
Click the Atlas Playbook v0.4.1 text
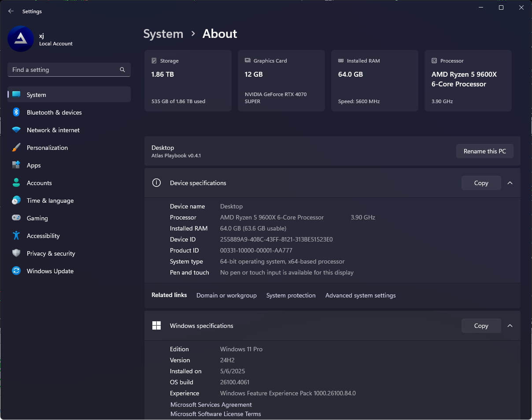click(176, 156)
